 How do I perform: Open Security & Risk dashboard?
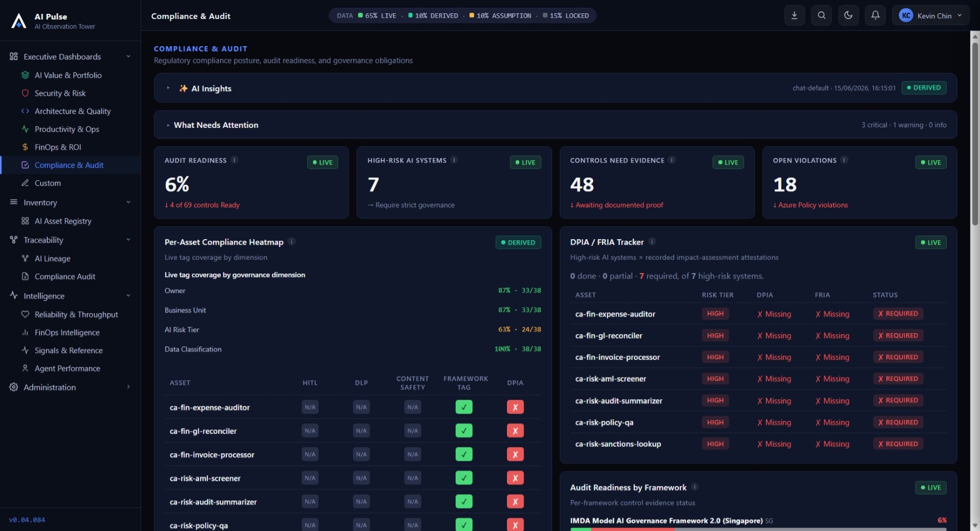[x=60, y=93]
